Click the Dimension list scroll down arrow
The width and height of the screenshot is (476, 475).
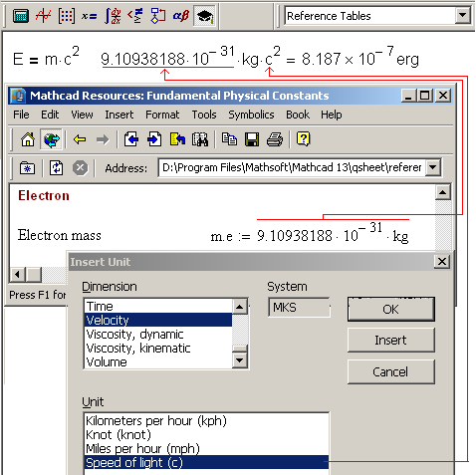240,360
